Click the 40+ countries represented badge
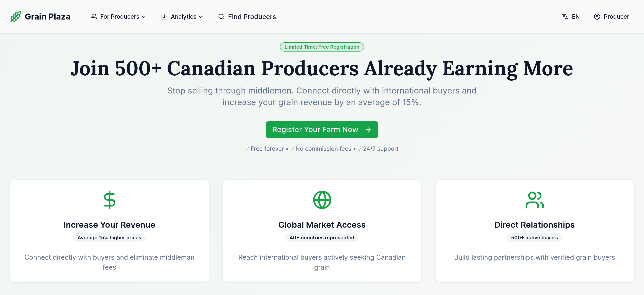The height and width of the screenshot is (295, 644). (322, 237)
